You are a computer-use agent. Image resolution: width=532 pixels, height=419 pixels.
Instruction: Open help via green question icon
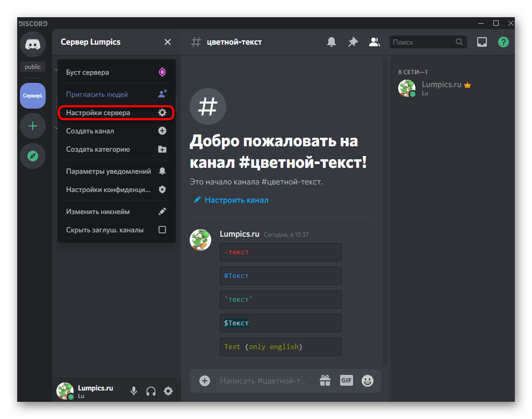503,42
